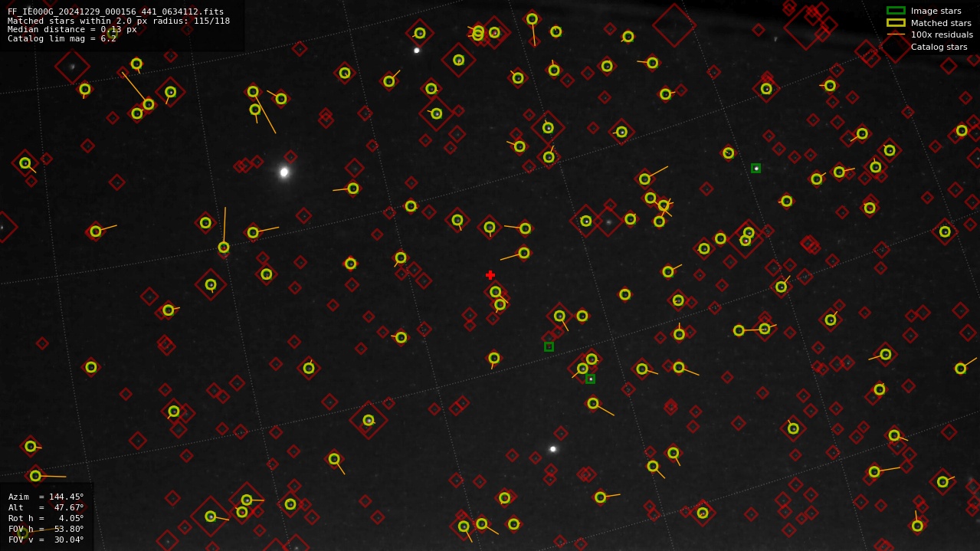Click the 'Catalog stars' legend label
980x551 pixels.
coord(939,47)
